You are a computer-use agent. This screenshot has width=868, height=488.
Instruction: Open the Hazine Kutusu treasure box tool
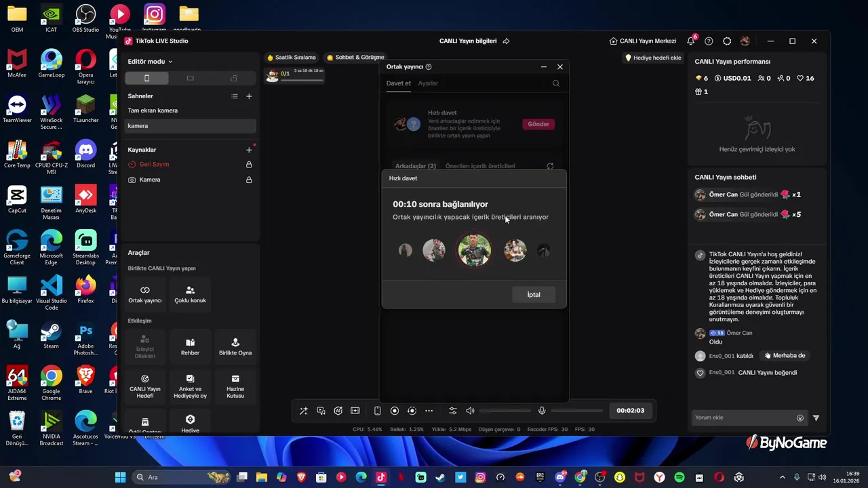tap(235, 386)
